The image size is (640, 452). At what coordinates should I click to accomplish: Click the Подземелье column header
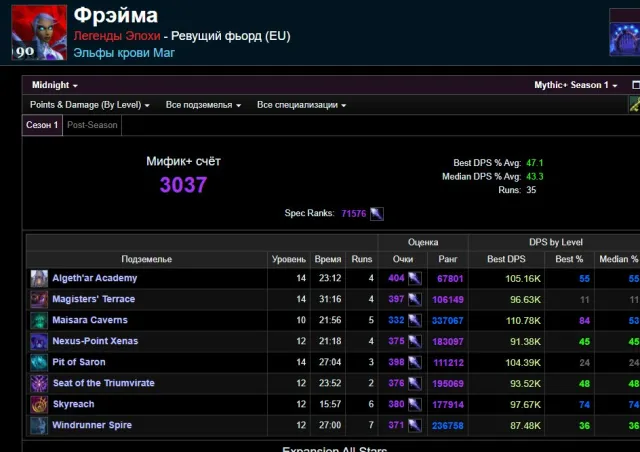point(147,259)
